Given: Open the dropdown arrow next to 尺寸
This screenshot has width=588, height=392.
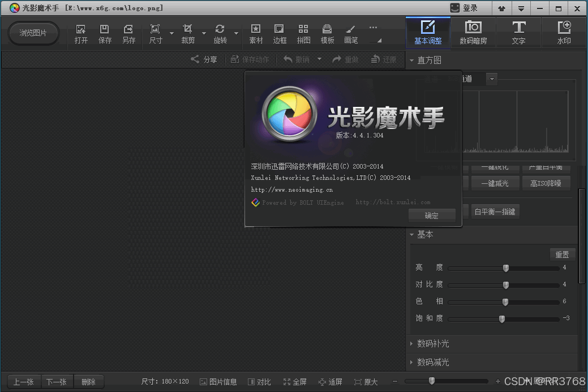Looking at the screenshot, I should point(171,33).
